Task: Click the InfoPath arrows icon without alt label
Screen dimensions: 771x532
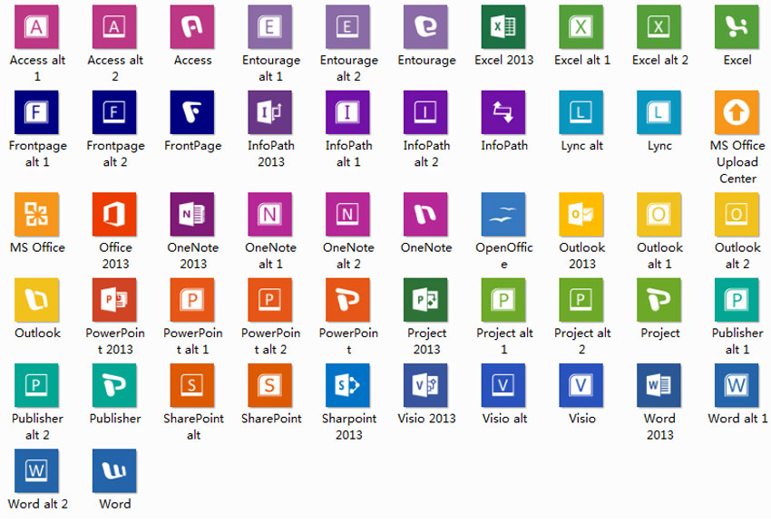Action: [x=503, y=112]
